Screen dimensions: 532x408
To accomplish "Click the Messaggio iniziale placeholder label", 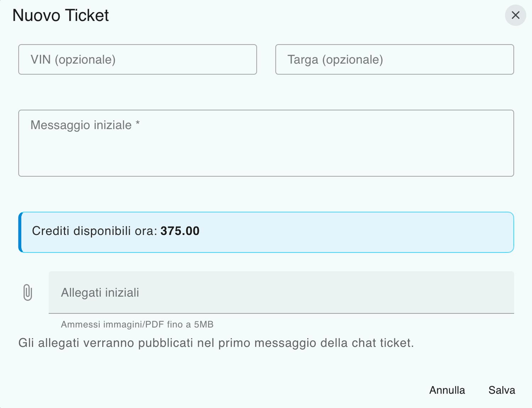I will click(x=81, y=125).
